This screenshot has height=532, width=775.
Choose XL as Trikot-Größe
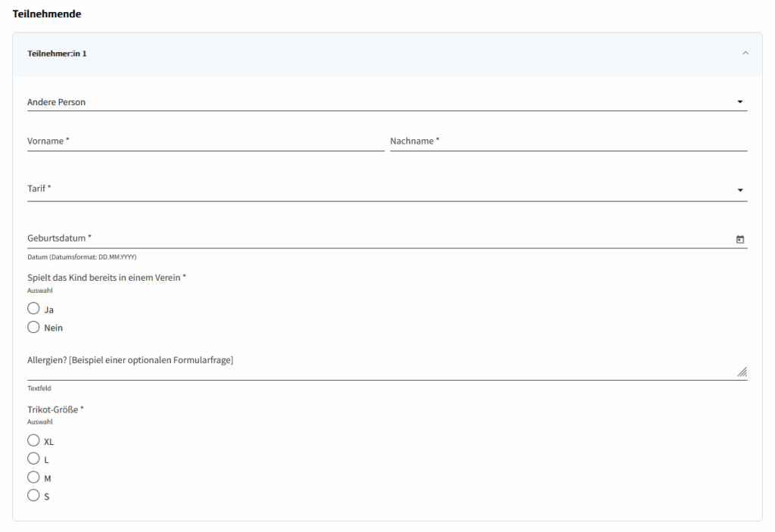tap(33, 440)
